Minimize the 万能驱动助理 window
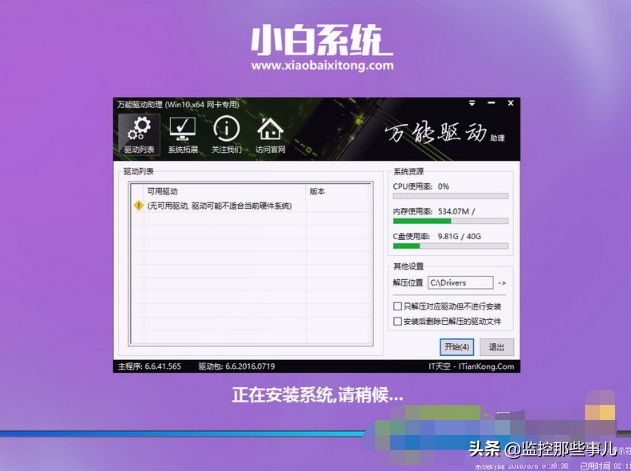Image resolution: width=631 pixels, height=471 pixels. point(491,103)
